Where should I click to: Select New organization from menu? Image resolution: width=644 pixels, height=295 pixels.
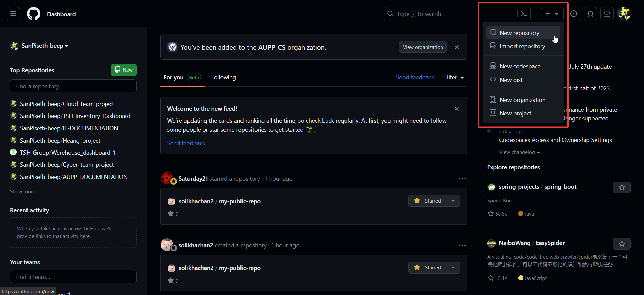coord(523,100)
